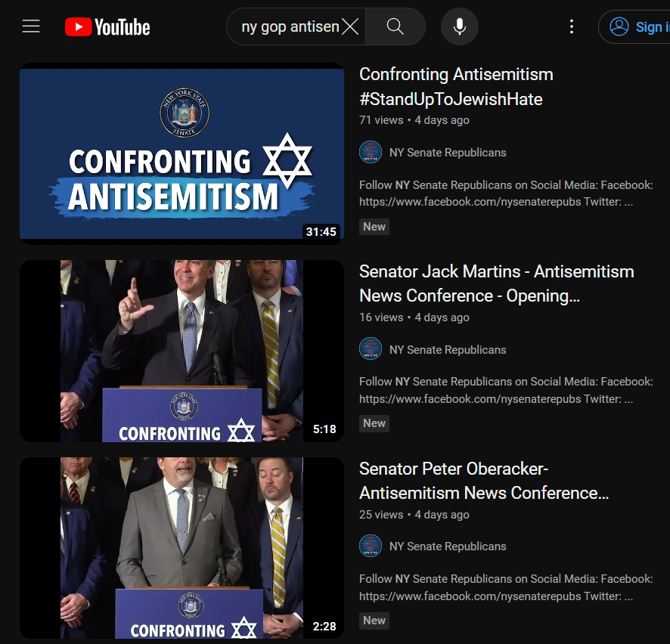670x644 pixels.
Task: Submit search with magnifying glass button
Action: point(395,26)
